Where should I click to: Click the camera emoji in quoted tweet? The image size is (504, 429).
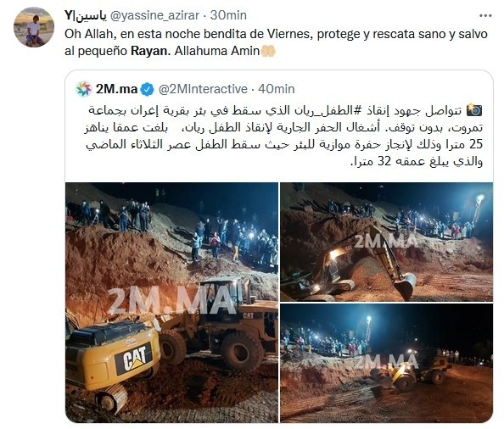(474, 110)
